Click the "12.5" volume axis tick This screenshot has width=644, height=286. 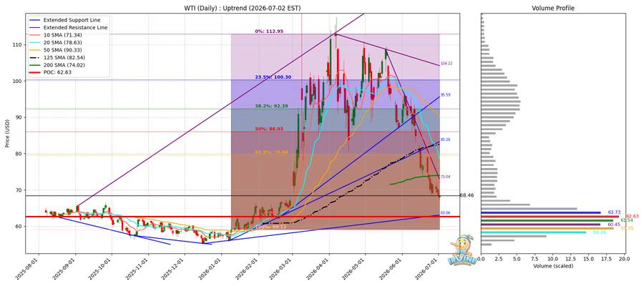(x=571, y=260)
